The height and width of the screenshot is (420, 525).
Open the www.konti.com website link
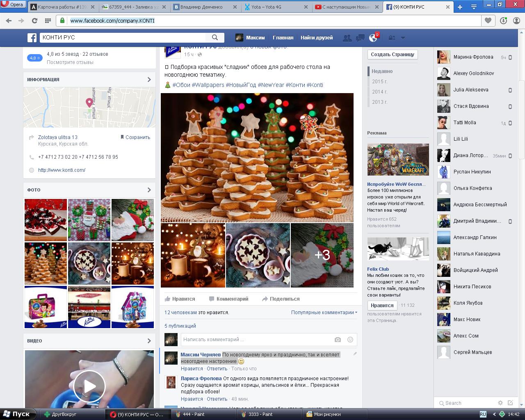pos(62,170)
